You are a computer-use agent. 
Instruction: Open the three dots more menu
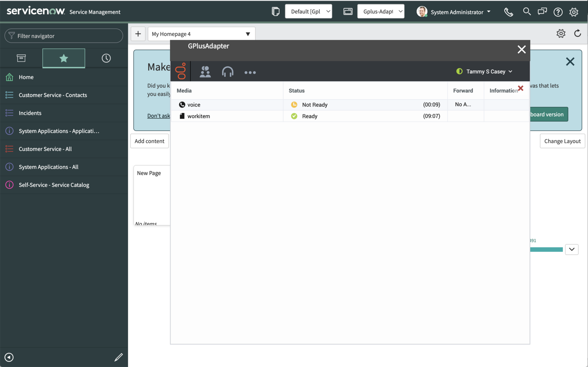point(250,72)
